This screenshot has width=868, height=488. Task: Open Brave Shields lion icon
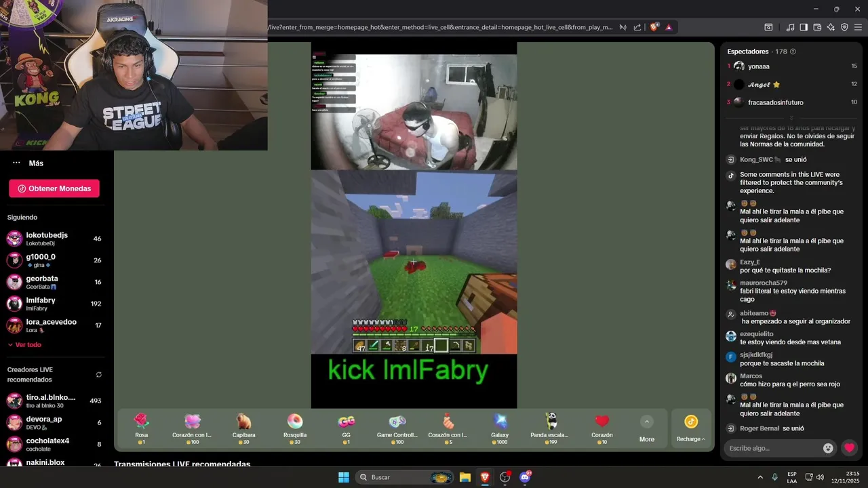(x=654, y=27)
